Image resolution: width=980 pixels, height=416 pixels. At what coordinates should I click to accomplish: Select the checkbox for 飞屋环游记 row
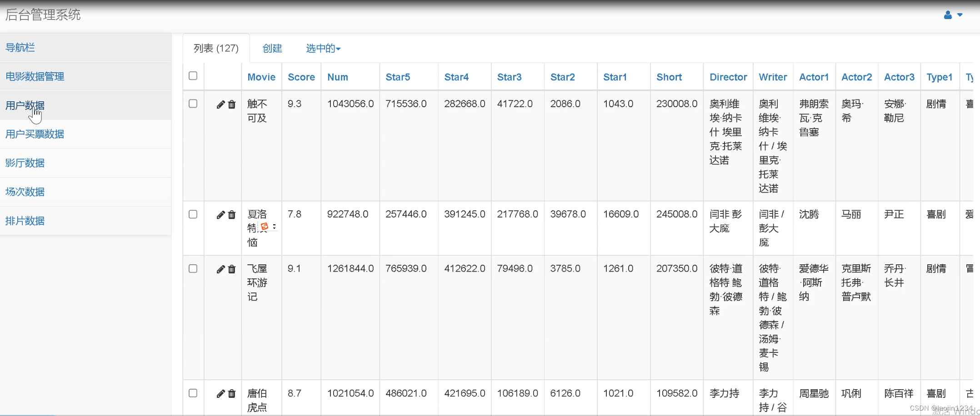click(193, 268)
